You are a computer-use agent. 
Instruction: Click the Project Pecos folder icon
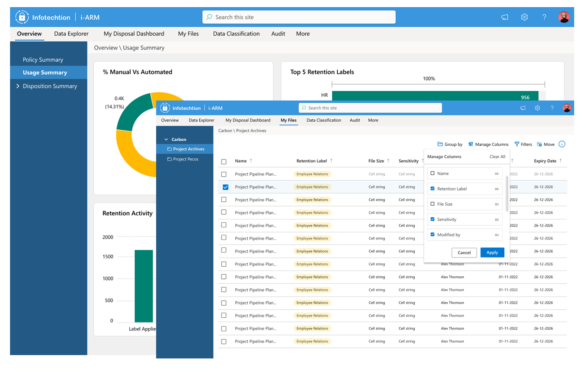coord(169,159)
